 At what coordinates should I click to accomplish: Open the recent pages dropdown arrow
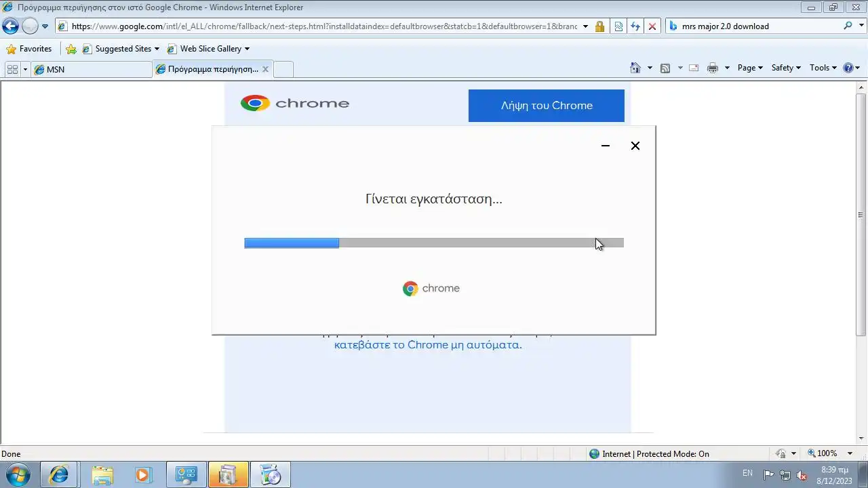[45, 26]
